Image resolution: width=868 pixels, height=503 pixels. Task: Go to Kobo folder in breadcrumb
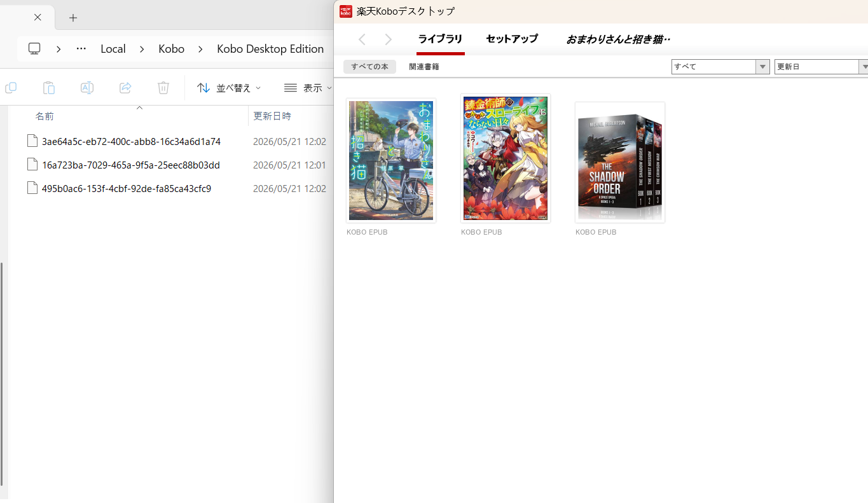172,48
